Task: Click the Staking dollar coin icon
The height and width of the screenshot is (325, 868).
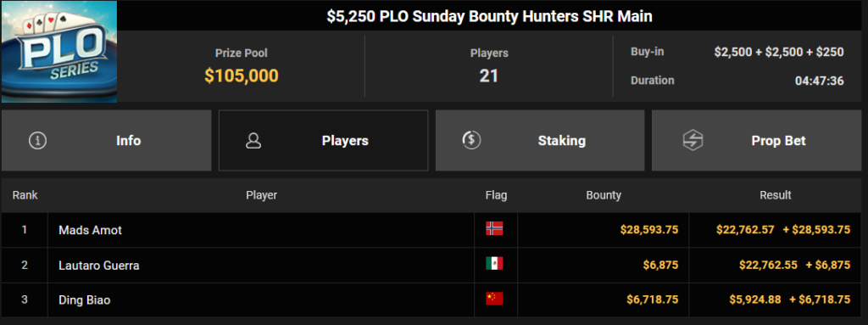Action: click(x=471, y=140)
